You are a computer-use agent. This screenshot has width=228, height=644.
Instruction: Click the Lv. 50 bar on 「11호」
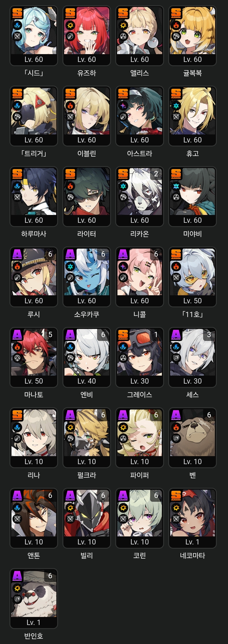[x=193, y=301]
